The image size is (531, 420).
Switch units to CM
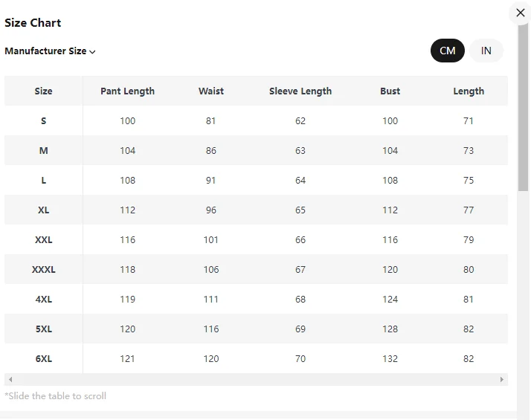447,51
